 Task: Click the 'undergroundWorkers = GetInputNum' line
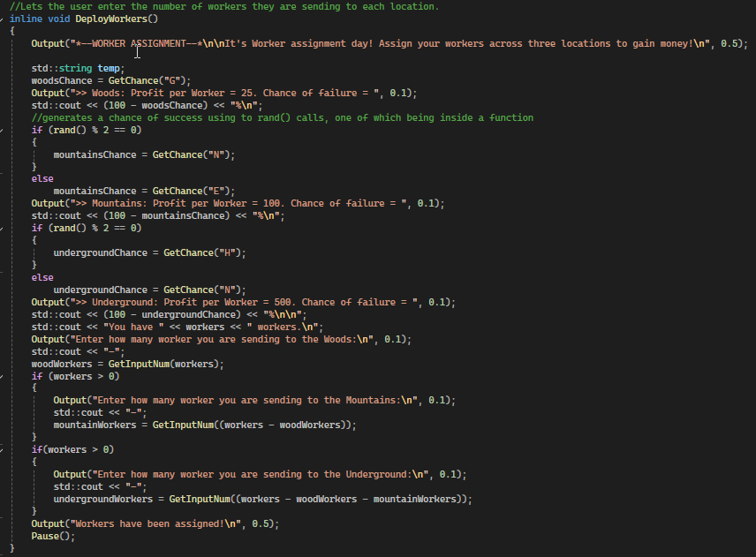(x=263, y=499)
